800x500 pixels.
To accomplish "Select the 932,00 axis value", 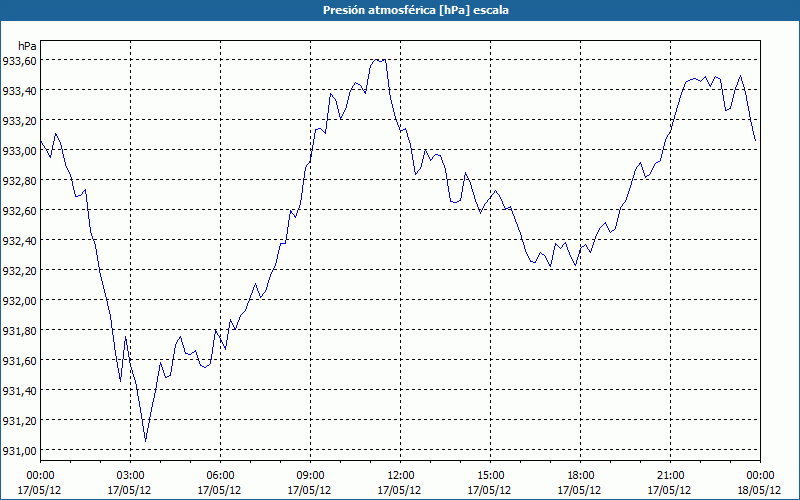I will pyautogui.click(x=19, y=301).
